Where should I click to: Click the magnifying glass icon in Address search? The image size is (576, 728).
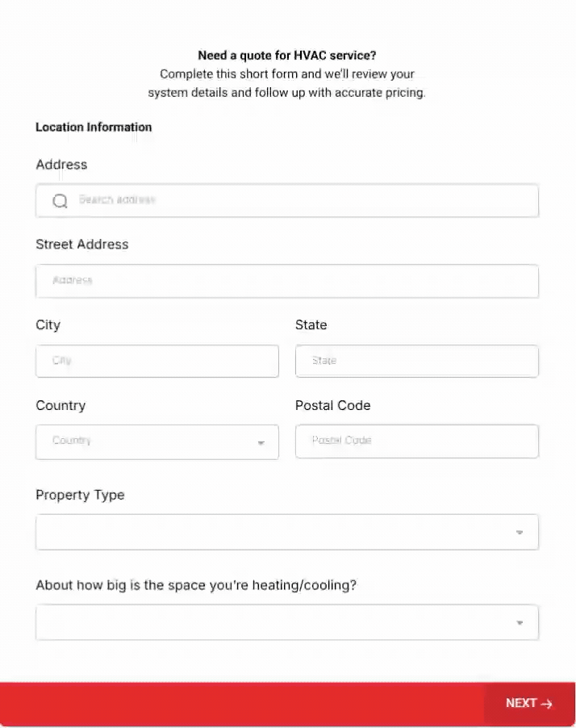coord(60,201)
